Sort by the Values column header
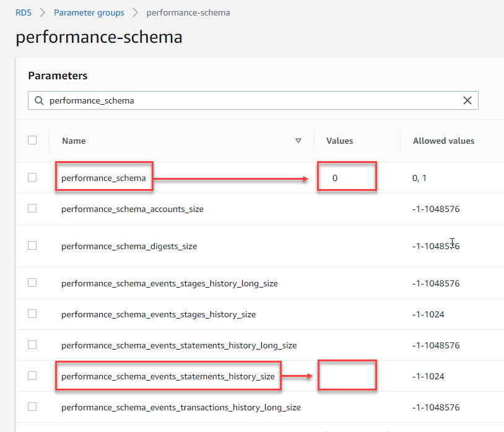 pos(339,141)
